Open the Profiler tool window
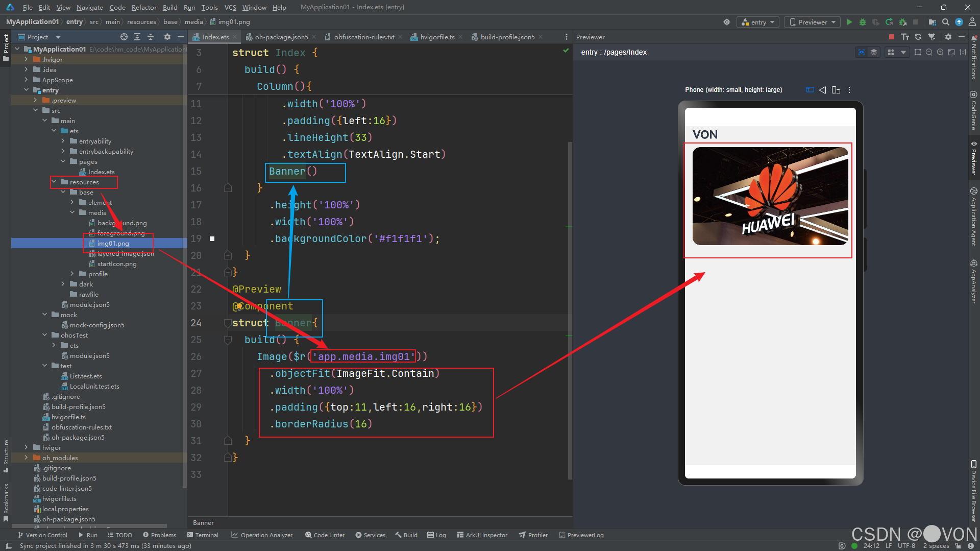980x551 pixels. point(533,535)
